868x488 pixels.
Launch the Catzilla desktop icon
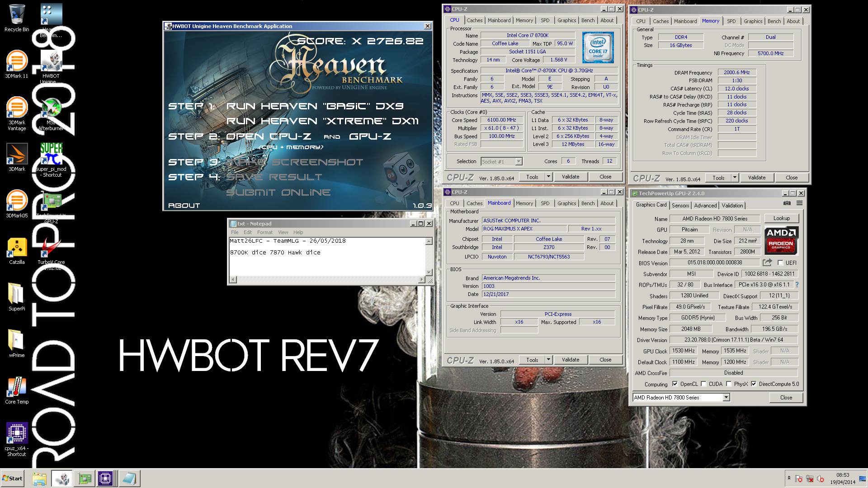(x=17, y=250)
